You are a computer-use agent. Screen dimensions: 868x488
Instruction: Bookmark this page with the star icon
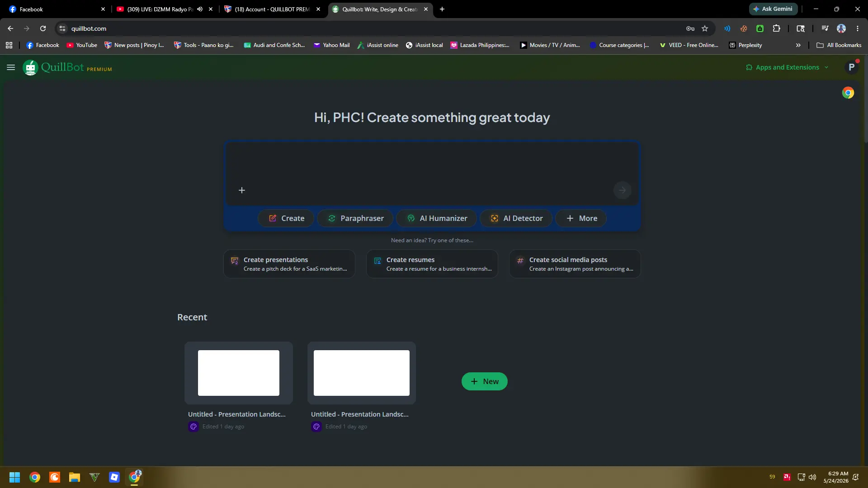705,28
